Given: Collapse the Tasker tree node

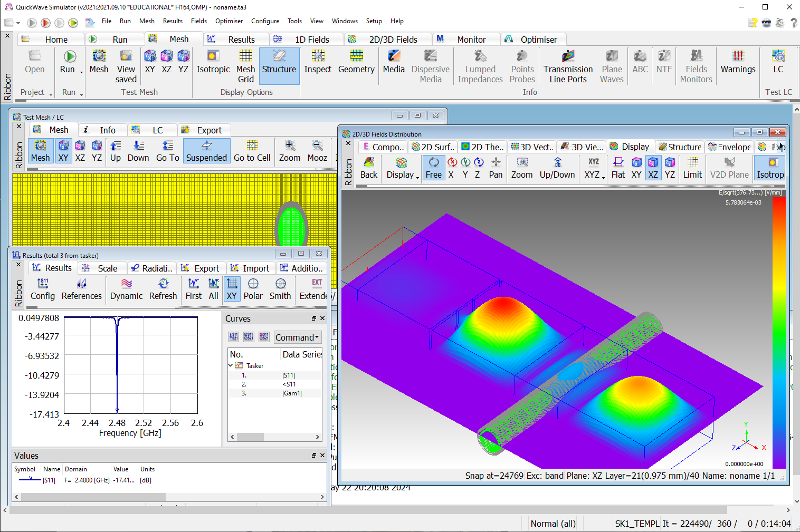Looking at the screenshot, I should tap(231, 365).
